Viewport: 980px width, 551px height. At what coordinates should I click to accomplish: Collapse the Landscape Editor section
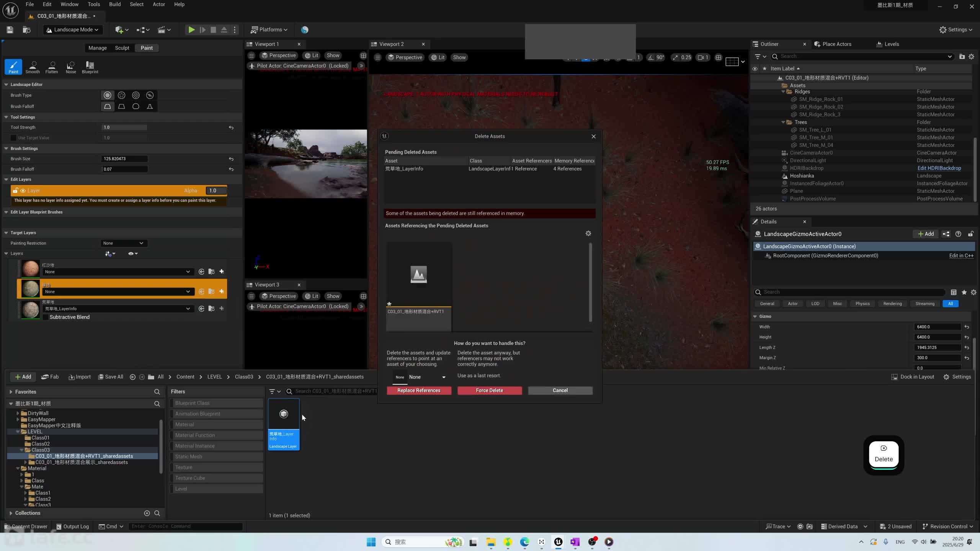pos(6,85)
